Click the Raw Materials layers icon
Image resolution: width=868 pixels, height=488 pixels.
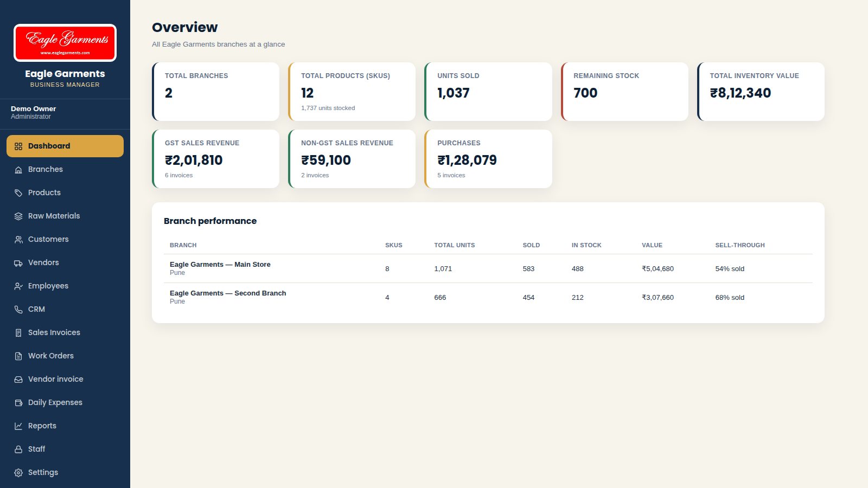(x=18, y=216)
